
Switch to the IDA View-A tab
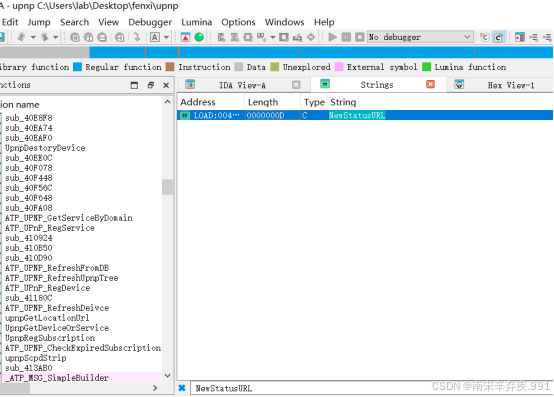coord(242,85)
